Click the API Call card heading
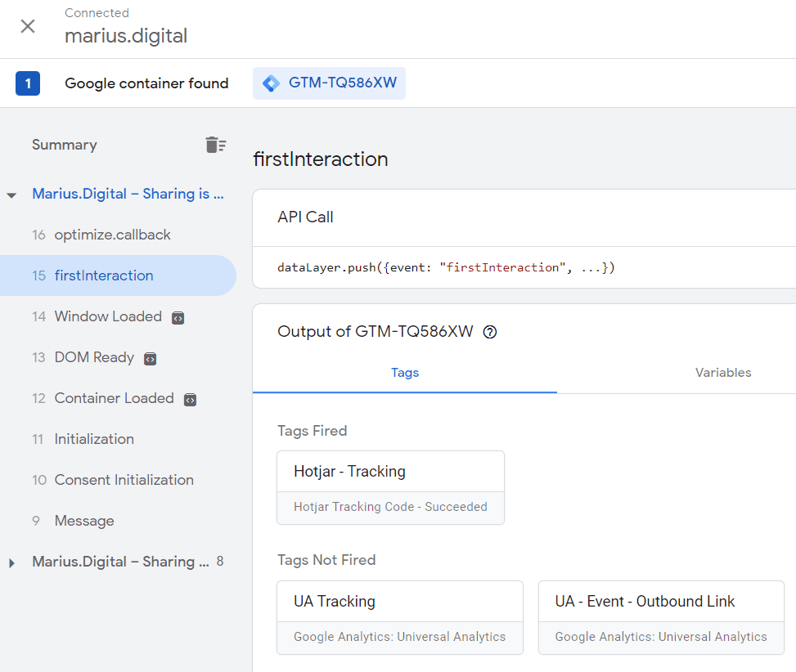Screen dimensions: 796x672 pyautogui.click(x=305, y=217)
